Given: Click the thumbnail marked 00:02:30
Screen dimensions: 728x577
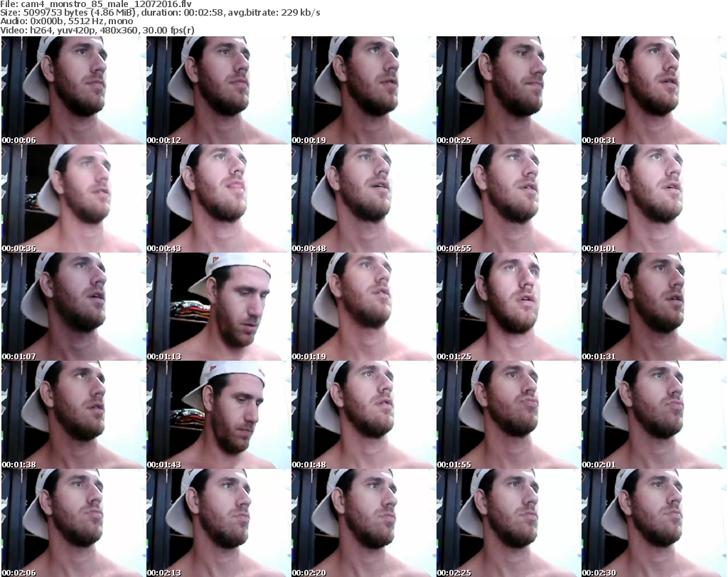Looking at the screenshot, I should [x=653, y=523].
